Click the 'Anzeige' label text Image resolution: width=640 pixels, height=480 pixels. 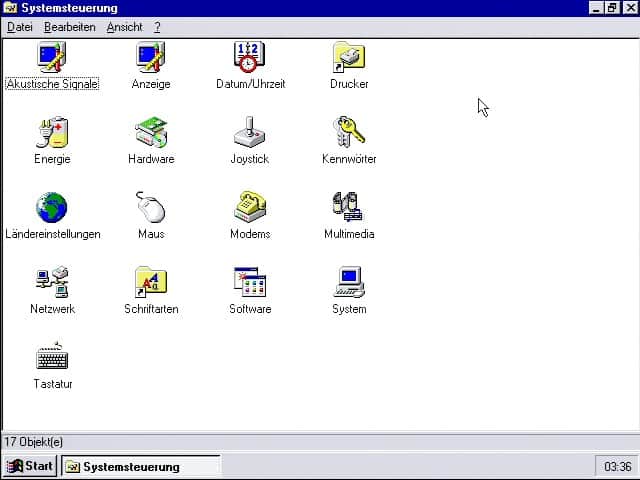pyautogui.click(x=151, y=84)
